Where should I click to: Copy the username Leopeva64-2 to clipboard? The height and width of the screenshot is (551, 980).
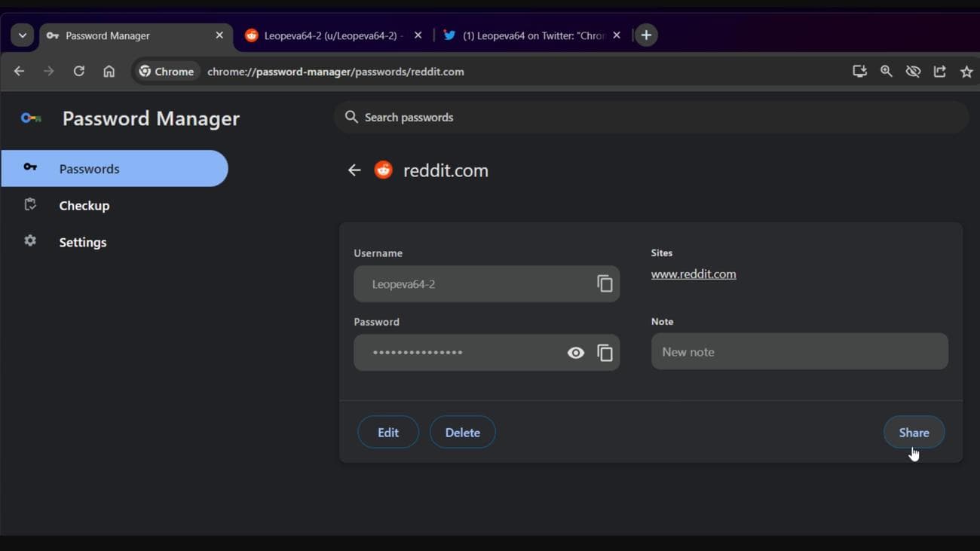pyautogui.click(x=605, y=283)
